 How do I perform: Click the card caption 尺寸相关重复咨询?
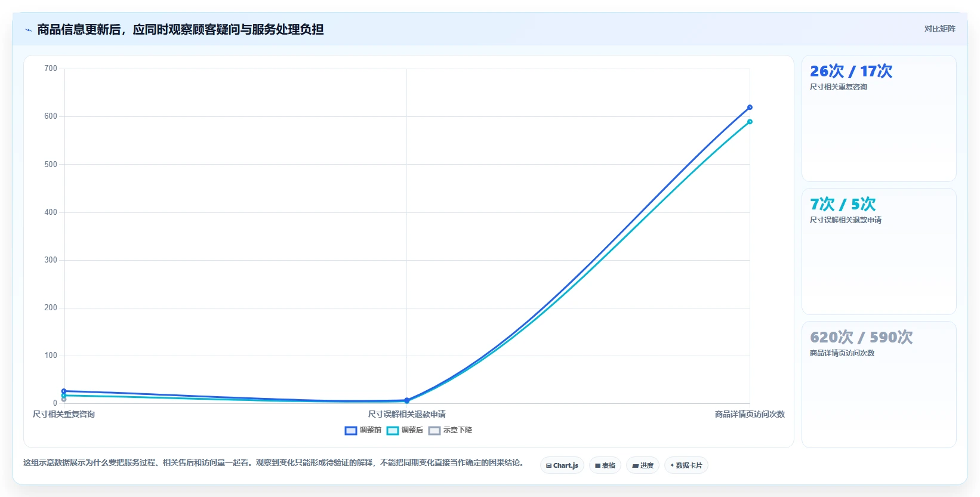pos(838,87)
